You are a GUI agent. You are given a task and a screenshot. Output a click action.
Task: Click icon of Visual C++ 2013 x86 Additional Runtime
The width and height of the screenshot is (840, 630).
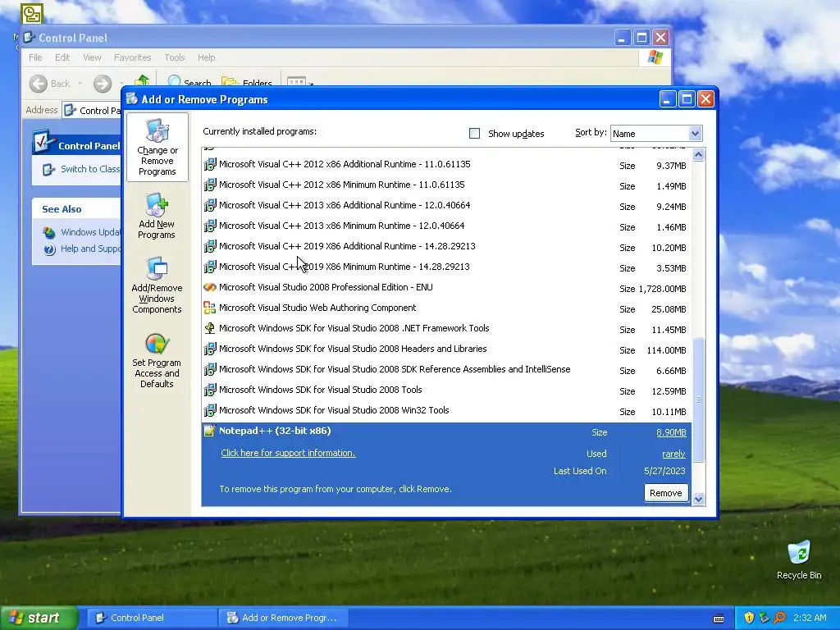click(209, 205)
